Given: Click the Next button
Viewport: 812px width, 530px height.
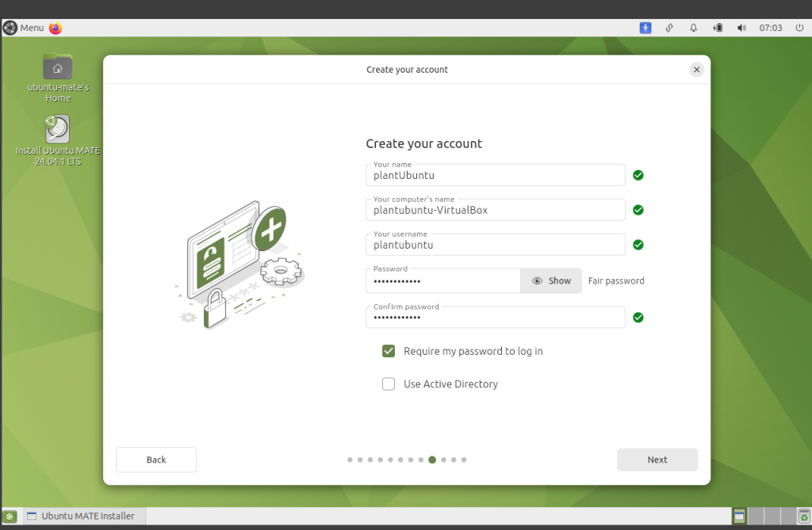Looking at the screenshot, I should [657, 459].
